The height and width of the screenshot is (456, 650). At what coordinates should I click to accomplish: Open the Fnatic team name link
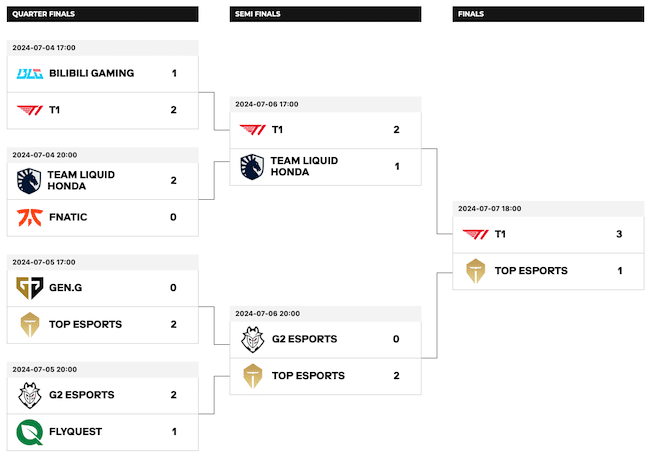[68, 218]
